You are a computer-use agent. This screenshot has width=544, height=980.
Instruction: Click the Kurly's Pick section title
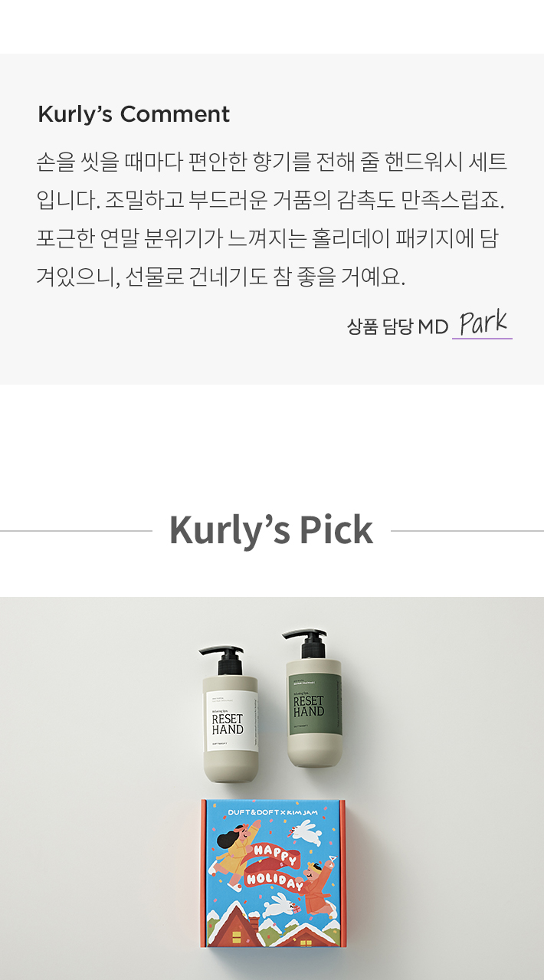(x=271, y=529)
